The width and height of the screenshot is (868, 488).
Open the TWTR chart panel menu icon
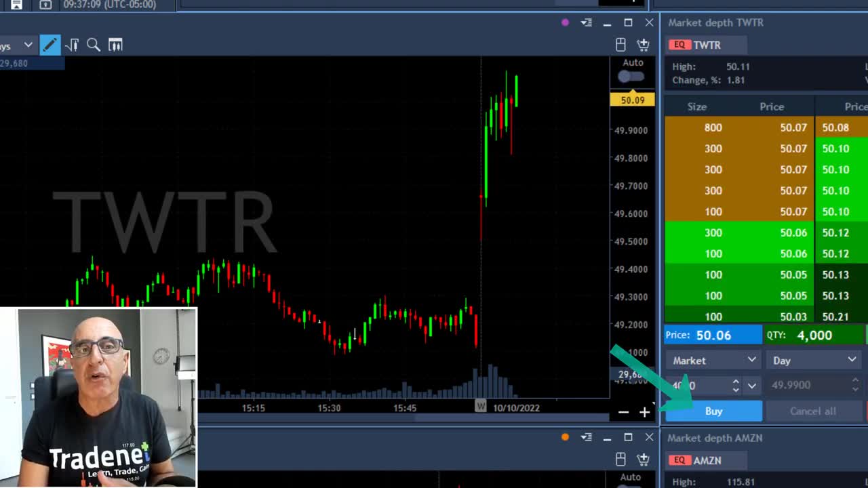click(587, 22)
